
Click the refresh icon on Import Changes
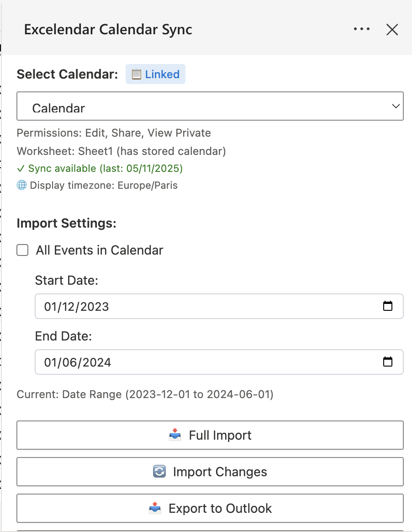click(x=159, y=472)
